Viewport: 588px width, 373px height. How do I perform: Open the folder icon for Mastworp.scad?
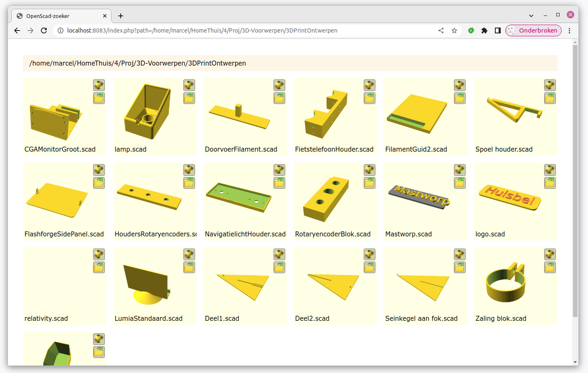[460, 183]
